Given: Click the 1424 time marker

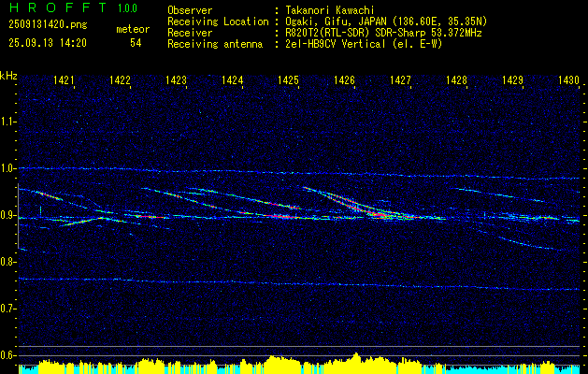Looking at the screenshot, I should tap(232, 79).
